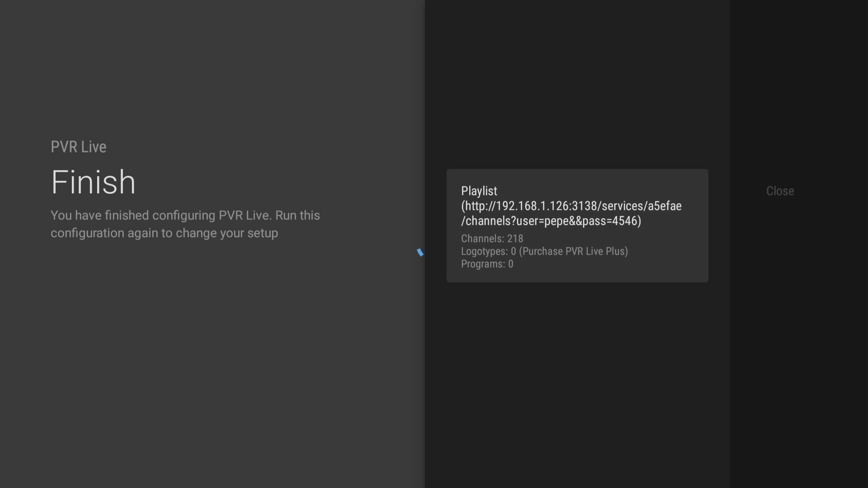The width and height of the screenshot is (868, 488).
Task: Click the PVR Live breadcrumb title
Action: (x=78, y=147)
